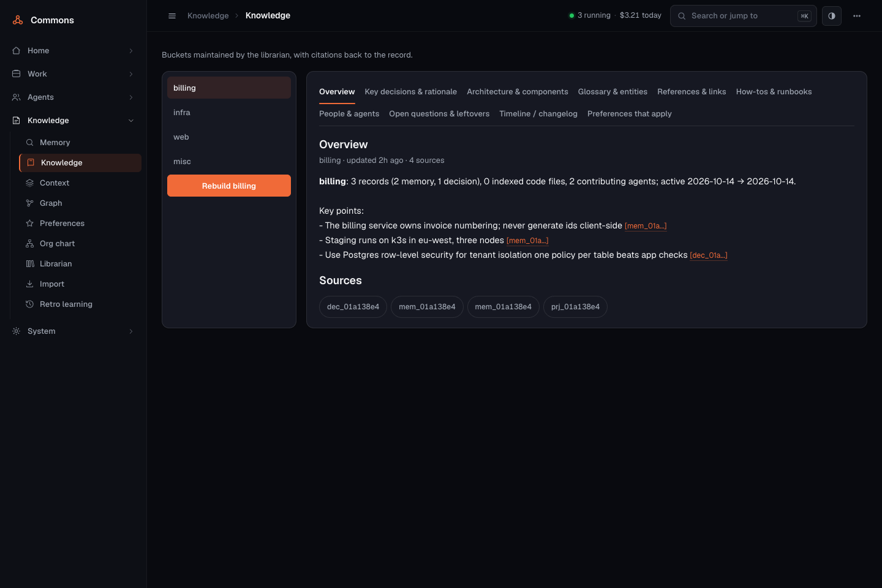
Task: Expand the Home section chevron
Action: click(x=131, y=51)
